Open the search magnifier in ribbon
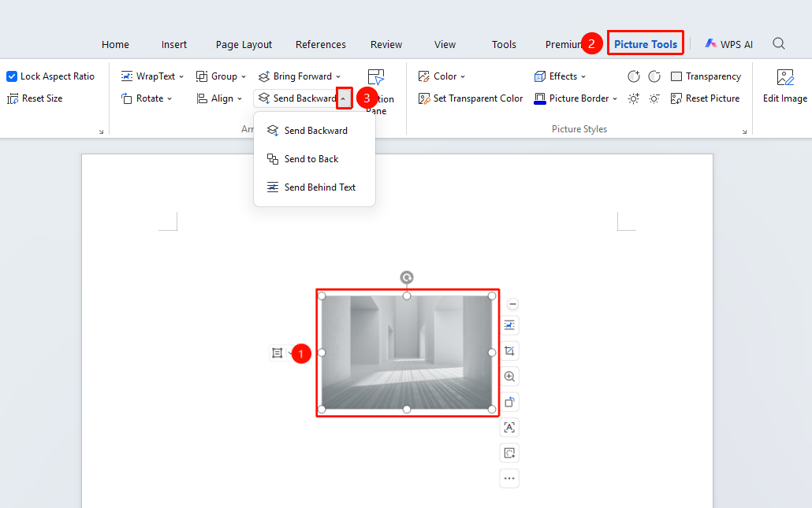Viewport: 812px width, 508px height. pos(779,43)
